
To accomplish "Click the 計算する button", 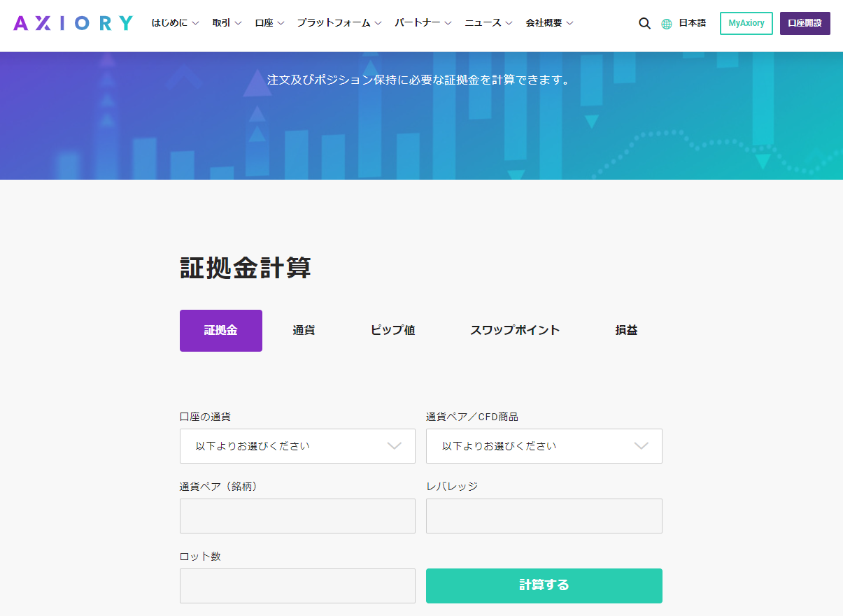I will tap(544, 586).
